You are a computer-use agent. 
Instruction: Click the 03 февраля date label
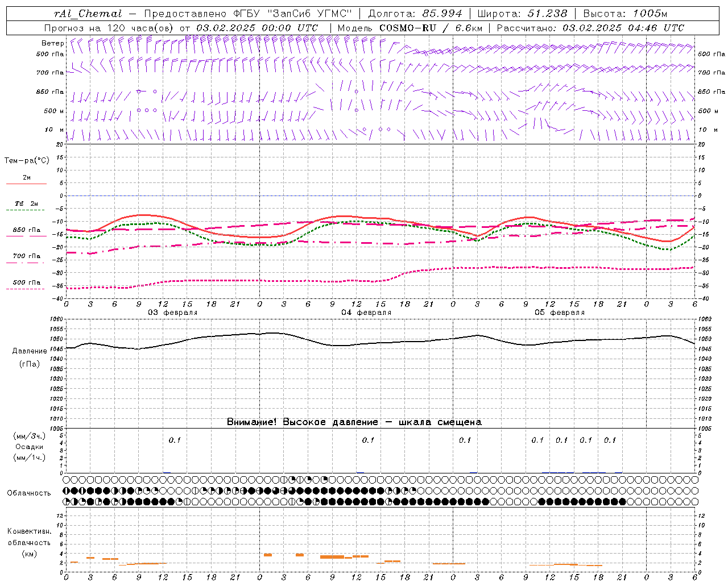click(173, 313)
